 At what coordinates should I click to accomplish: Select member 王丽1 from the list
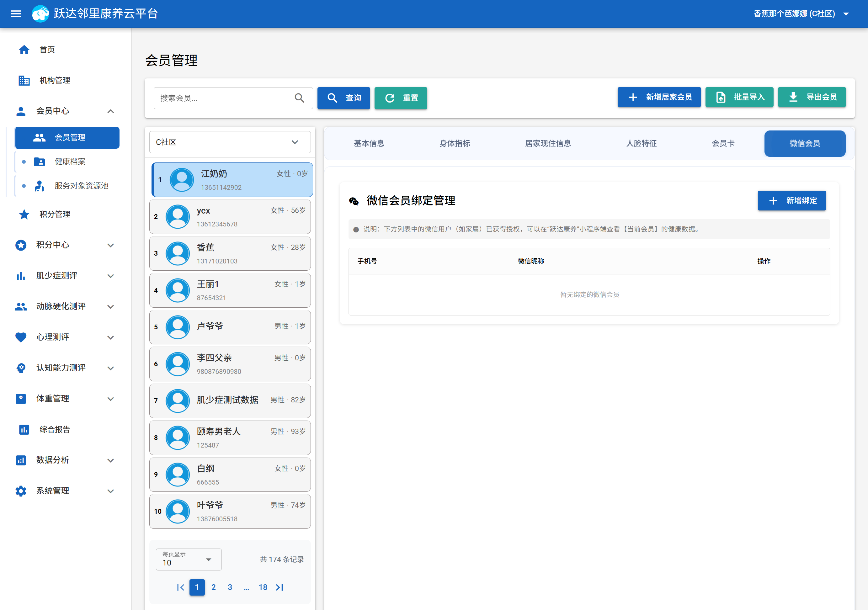pos(230,290)
